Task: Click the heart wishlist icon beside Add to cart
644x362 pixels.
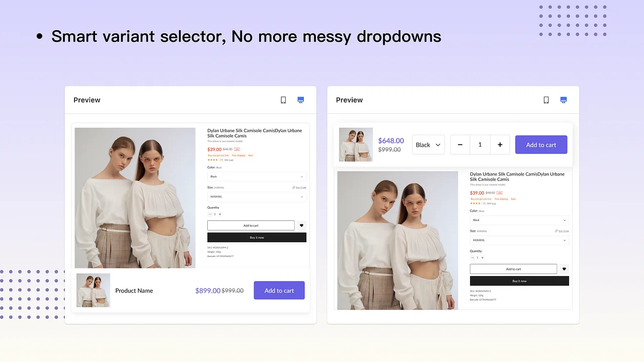Action: [x=301, y=225]
